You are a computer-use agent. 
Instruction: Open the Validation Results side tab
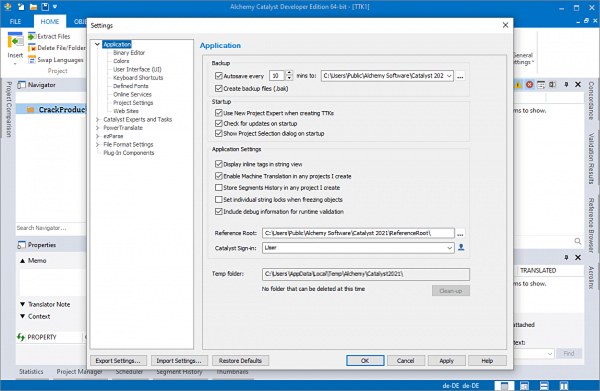pos(591,158)
